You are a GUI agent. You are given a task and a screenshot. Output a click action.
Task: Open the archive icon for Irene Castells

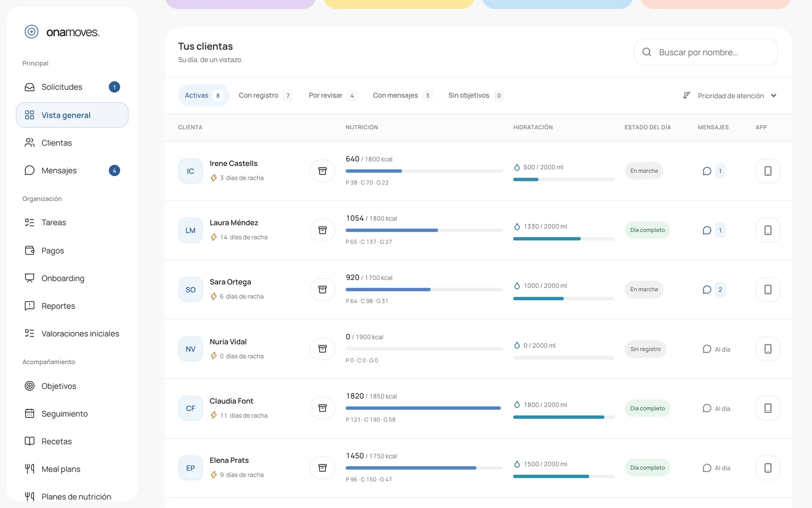[323, 171]
